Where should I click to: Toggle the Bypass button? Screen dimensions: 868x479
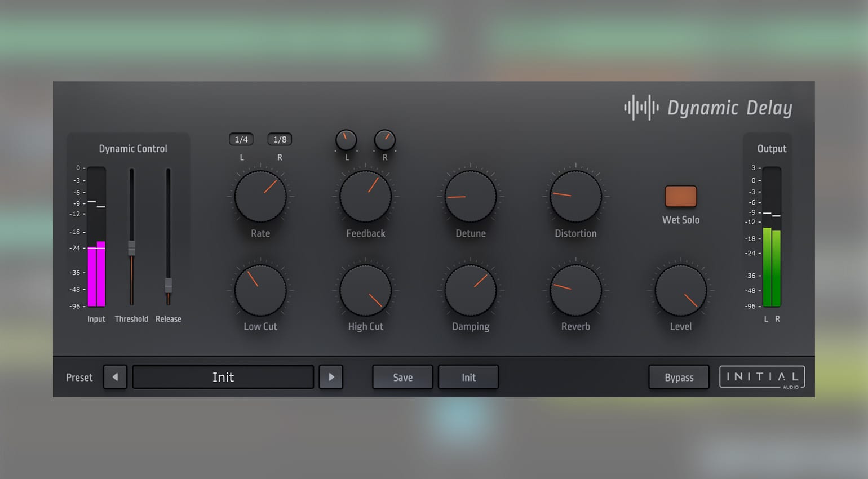pos(679,377)
